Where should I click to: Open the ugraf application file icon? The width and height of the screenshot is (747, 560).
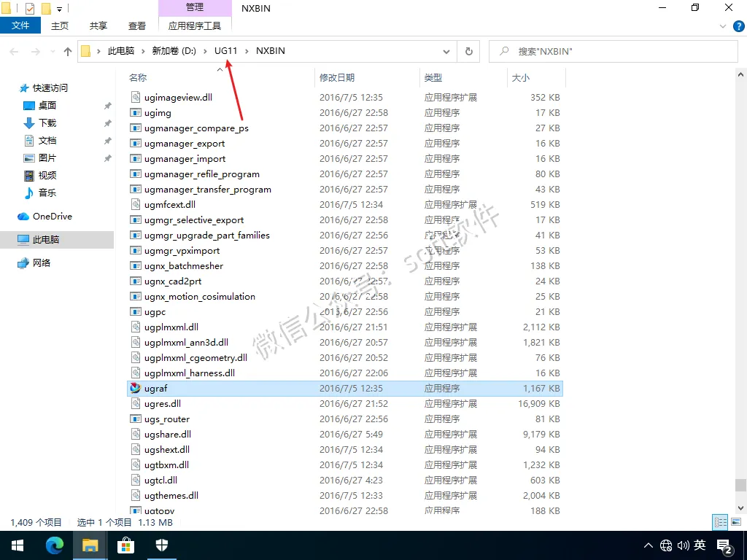136,388
